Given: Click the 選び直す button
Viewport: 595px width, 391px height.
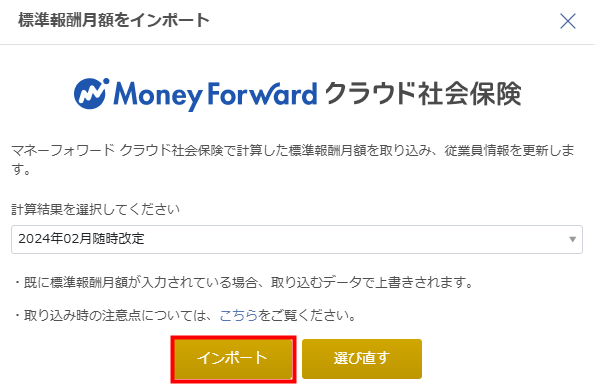Looking at the screenshot, I should pyautogui.click(x=362, y=359).
